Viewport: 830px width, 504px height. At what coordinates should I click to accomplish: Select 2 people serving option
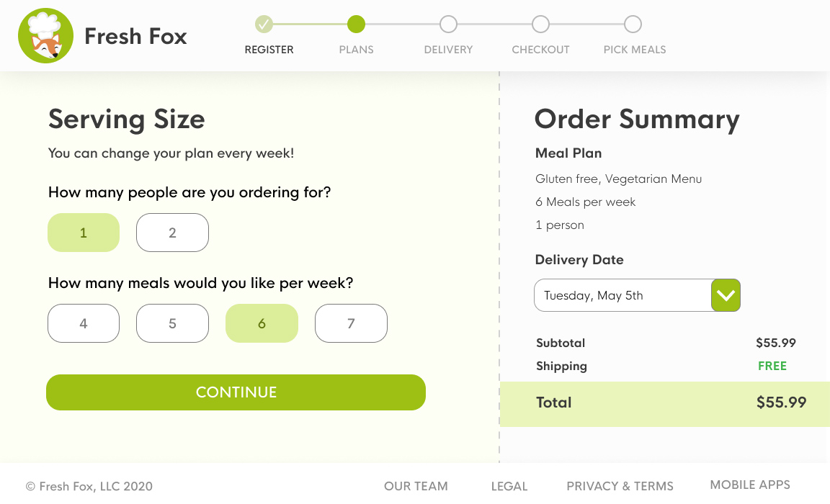(172, 233)
